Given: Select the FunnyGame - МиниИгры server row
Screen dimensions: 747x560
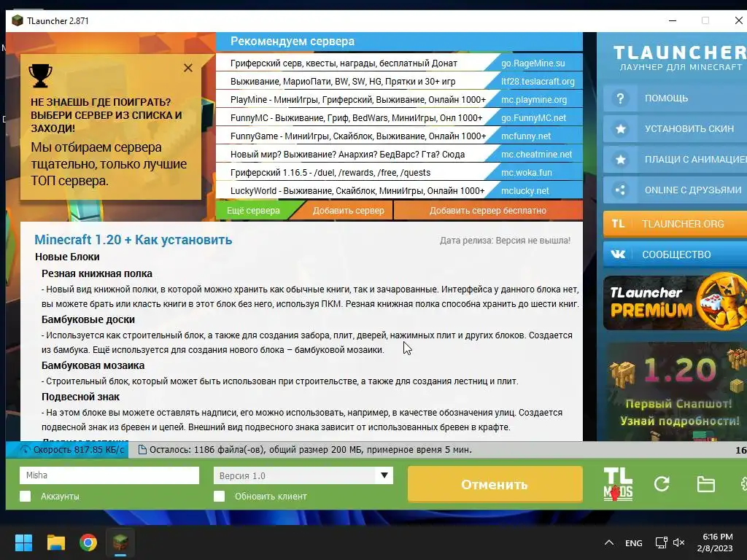Looking at the screenshot, I should point(399,136).
